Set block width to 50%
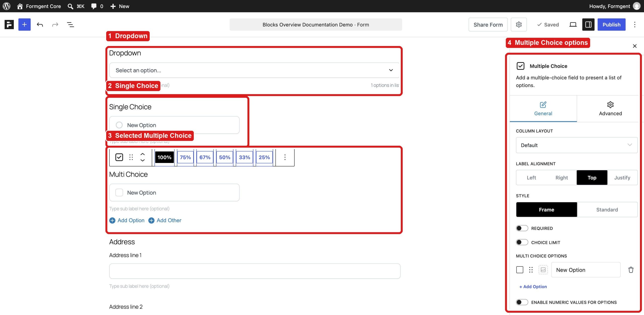 tap(225, 157)
